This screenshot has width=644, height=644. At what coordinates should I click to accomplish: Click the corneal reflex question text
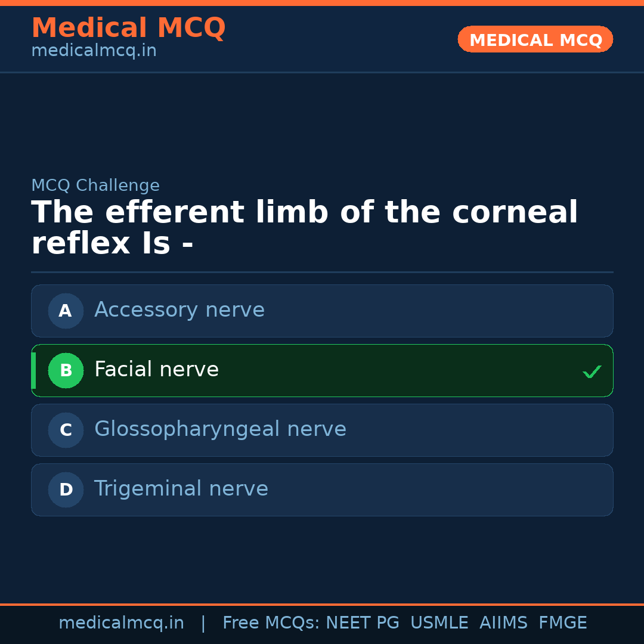point(304,228)
